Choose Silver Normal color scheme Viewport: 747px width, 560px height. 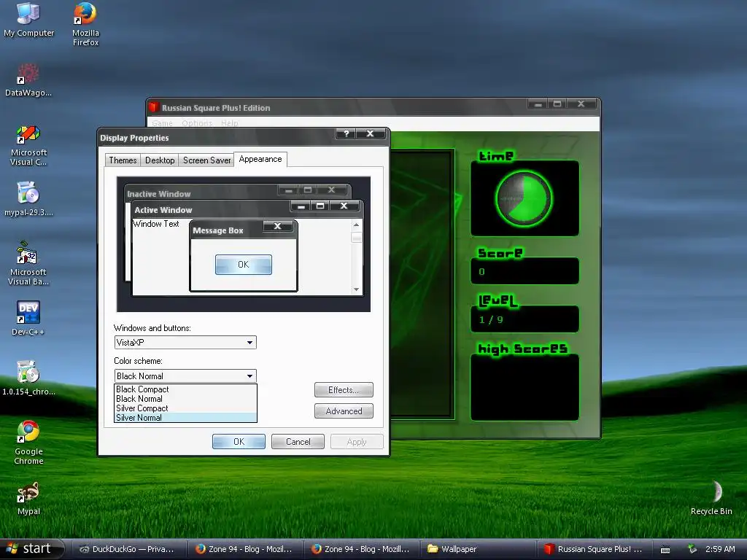tap(185, 418)
